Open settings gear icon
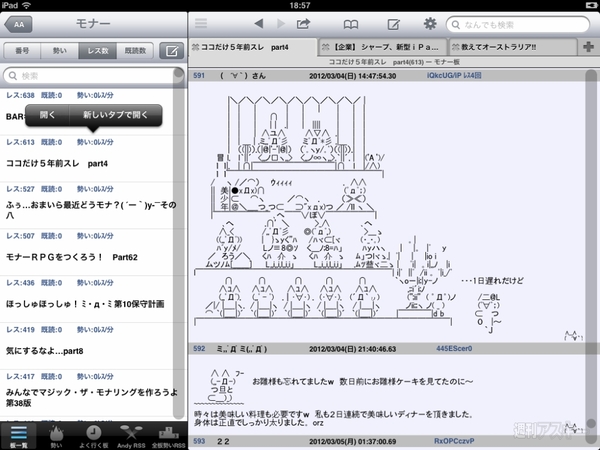Screen dimensions: 600x450 tap(430, 24)
